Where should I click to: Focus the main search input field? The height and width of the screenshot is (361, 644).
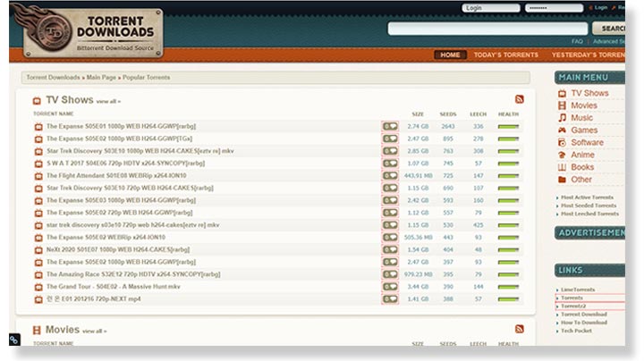(488, 29)
